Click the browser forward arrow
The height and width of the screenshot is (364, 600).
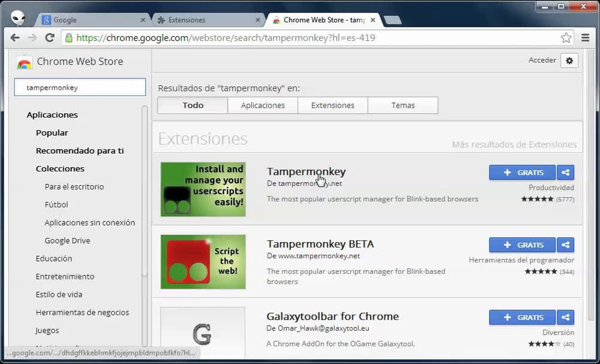point(32,37)
